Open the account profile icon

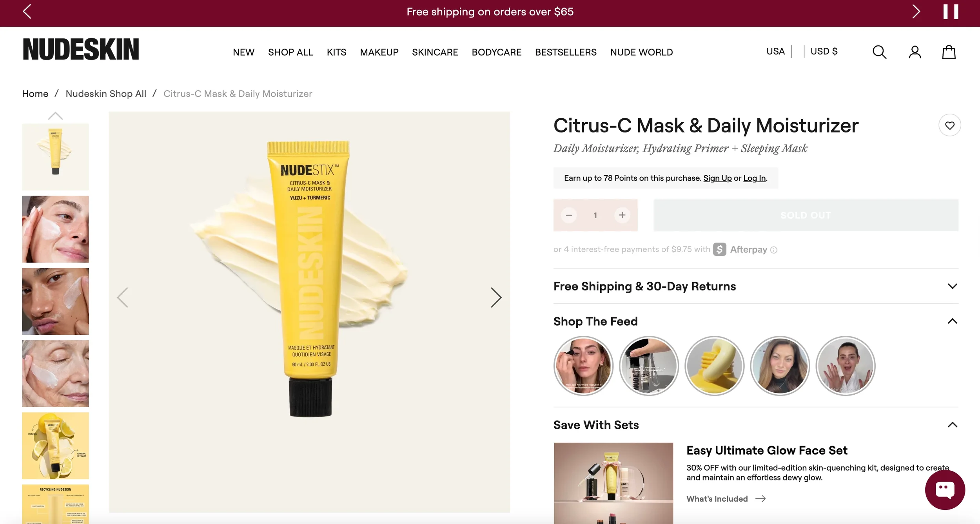pyautogui.click(x=915, y=52)
